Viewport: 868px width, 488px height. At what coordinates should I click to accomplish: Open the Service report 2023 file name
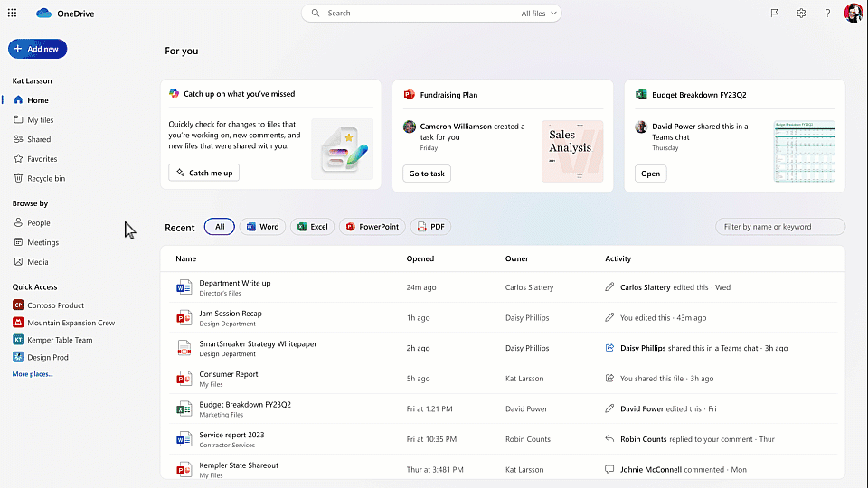tap(232, 435)
